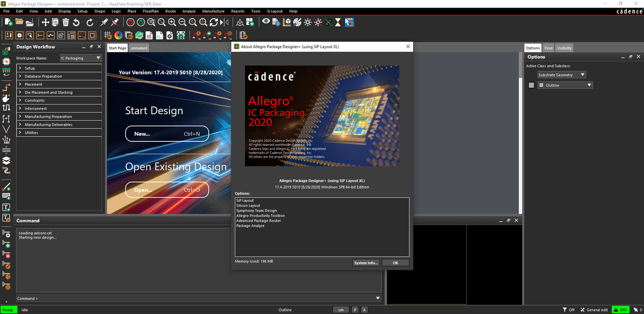644x314 pixels.
Task: Click the red Unrats All icon
Action: click(130, 22)
